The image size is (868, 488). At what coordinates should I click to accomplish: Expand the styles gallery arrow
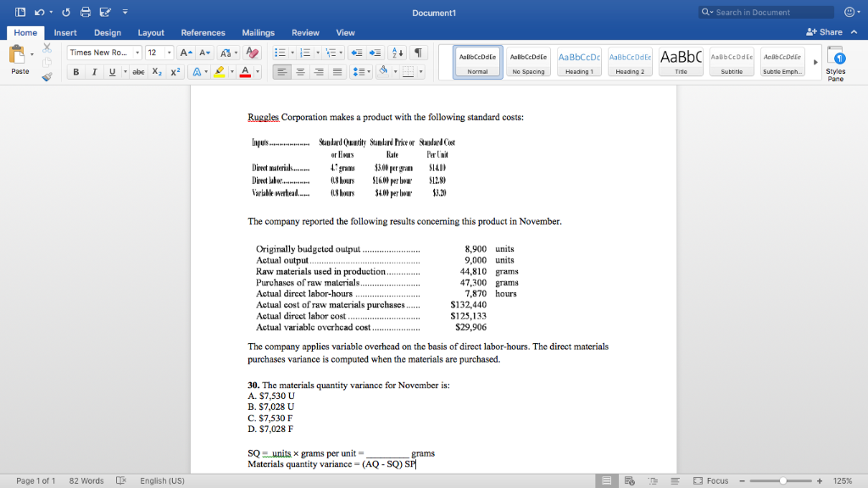815,62
